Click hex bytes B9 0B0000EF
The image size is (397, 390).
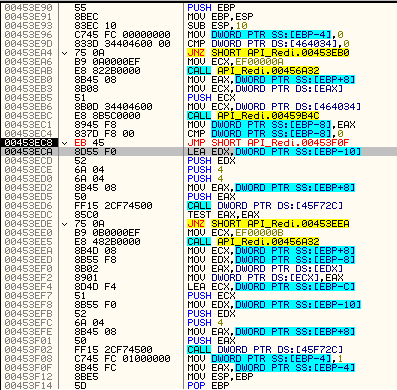coord(107,232)
